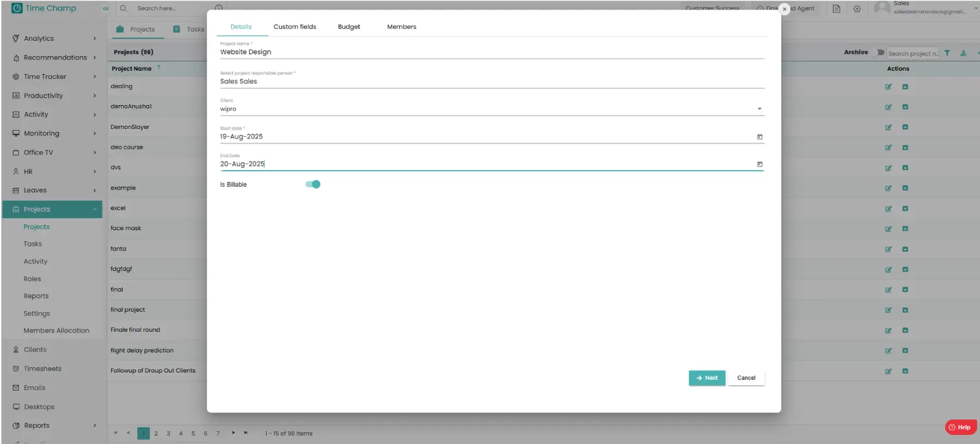Disable the Is Billable toggle
Viewport: 980px width, 444px height.
coord(313,184)
